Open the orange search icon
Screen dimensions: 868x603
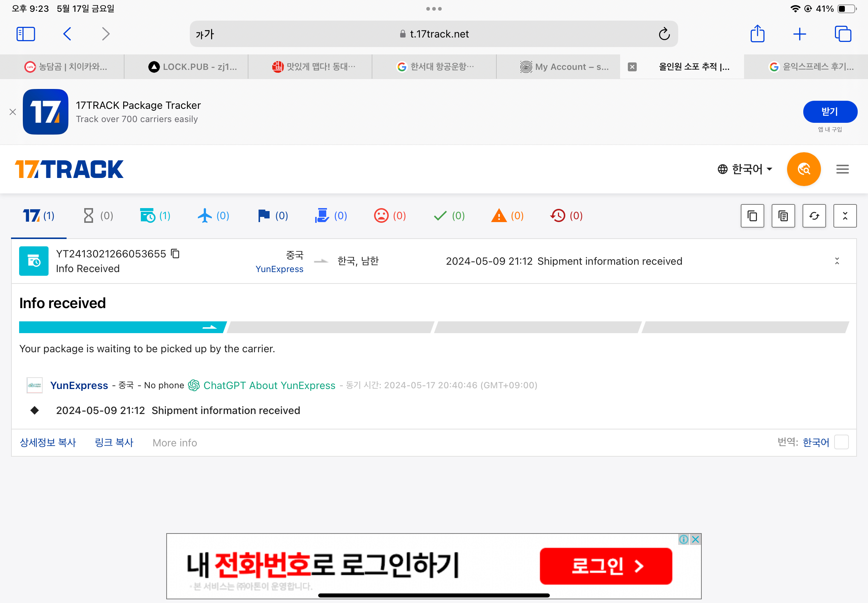point(803,169)
